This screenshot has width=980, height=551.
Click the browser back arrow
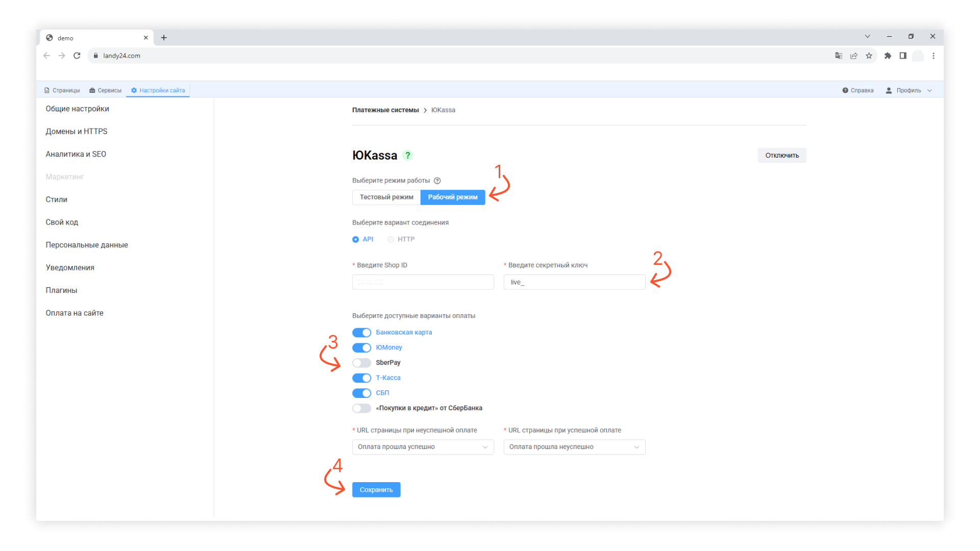[x=47, y=56]
